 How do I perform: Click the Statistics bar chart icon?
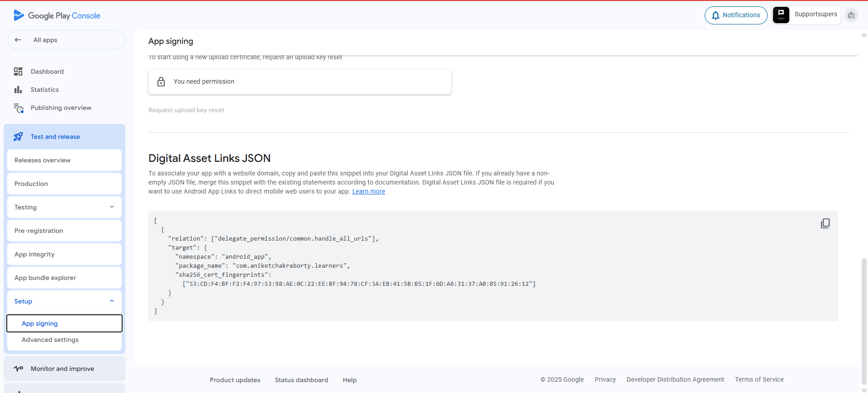click(x=18, y=90)
